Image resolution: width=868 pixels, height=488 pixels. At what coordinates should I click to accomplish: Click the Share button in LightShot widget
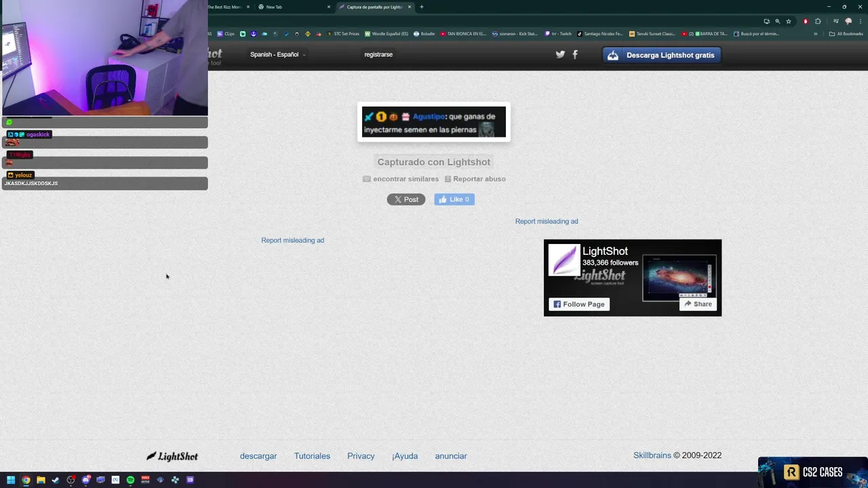click(x=698, y=304)
